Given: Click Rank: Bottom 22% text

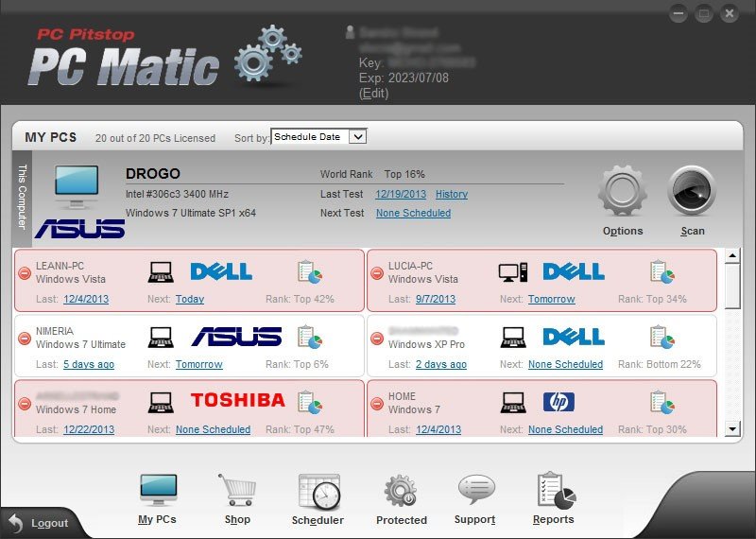Looking at the screenshot, I should [659, 364].
